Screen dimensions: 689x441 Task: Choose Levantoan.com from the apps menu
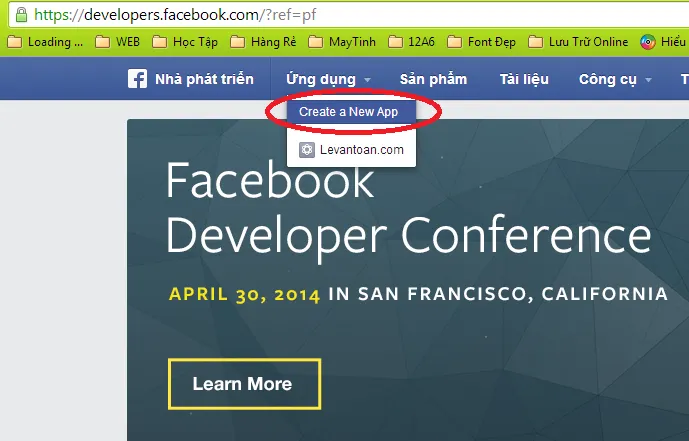pyautogui.click(x=351, y=150)
